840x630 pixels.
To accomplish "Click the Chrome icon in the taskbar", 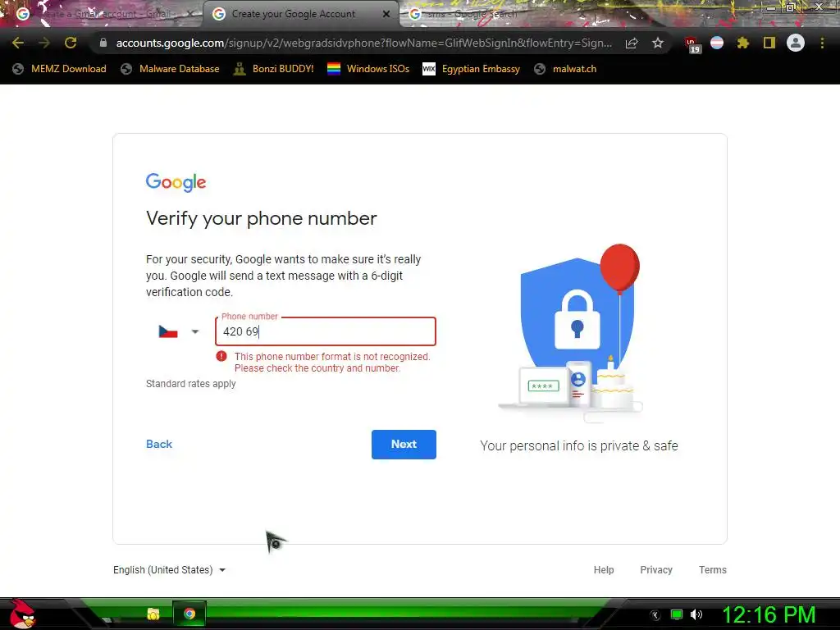I will click(189, 614).
